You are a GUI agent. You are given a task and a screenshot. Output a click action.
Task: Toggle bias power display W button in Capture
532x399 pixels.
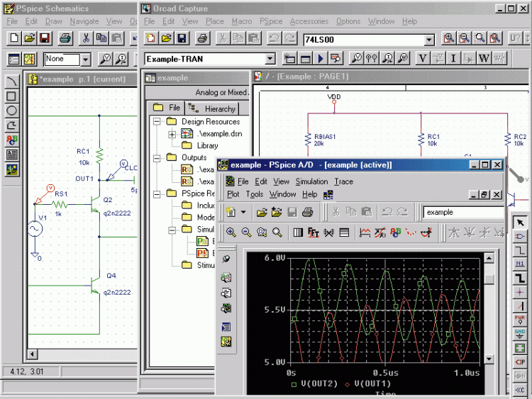pyautogui.click(x=484, y=58)
